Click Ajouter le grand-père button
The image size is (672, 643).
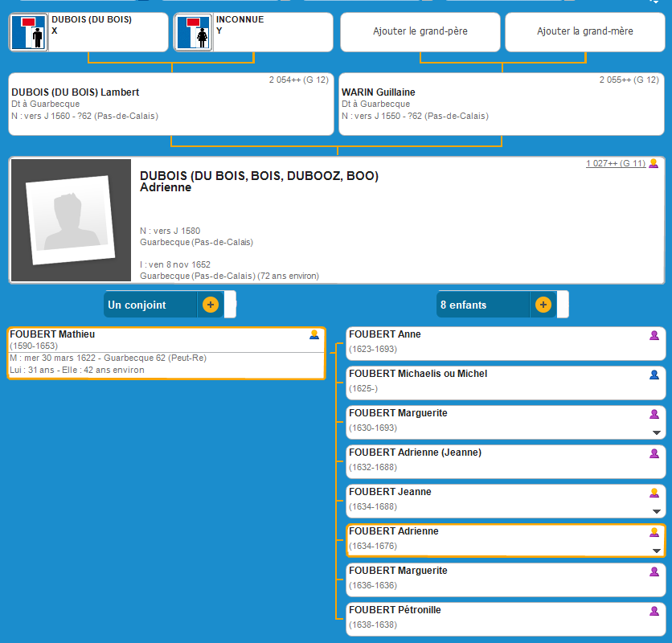coord(420,32)
